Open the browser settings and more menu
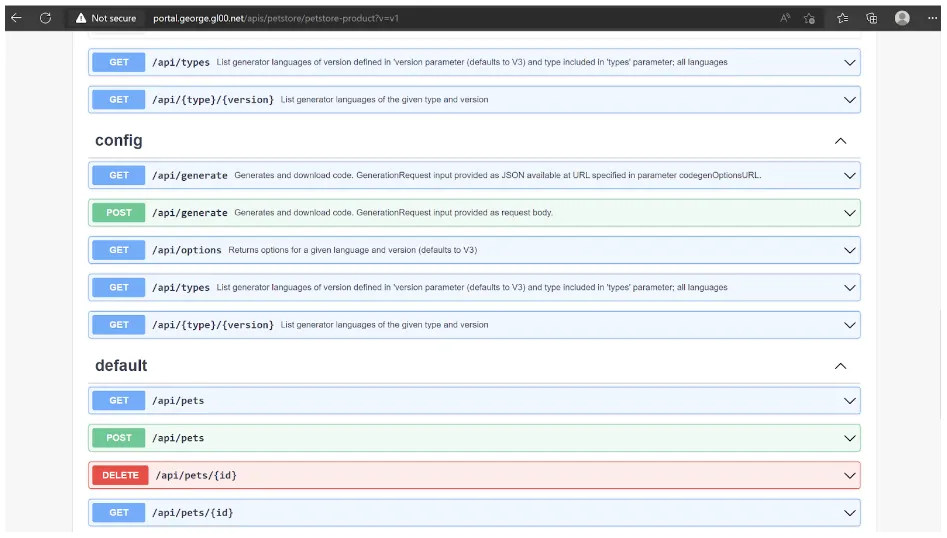The image size is (947, 538). (932, 18)
